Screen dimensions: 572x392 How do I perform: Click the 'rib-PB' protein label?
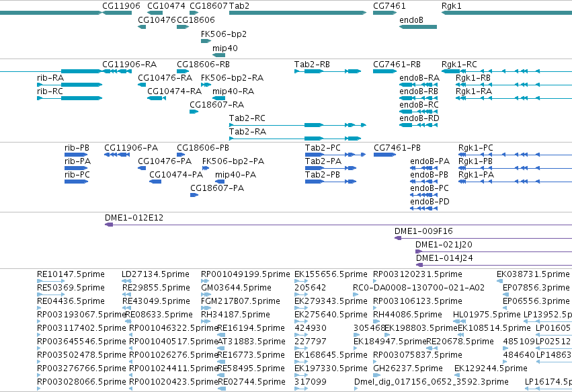click(77, 148)
